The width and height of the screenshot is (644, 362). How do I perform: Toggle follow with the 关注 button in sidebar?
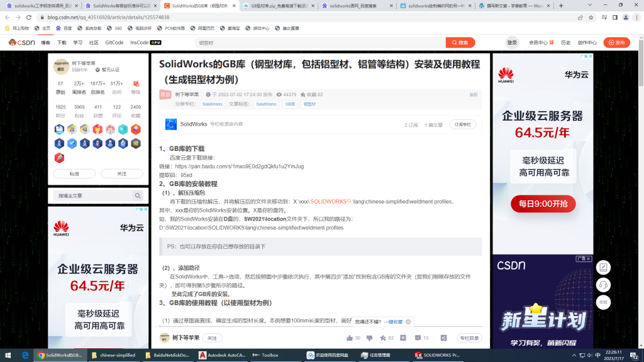click(122, 173)
